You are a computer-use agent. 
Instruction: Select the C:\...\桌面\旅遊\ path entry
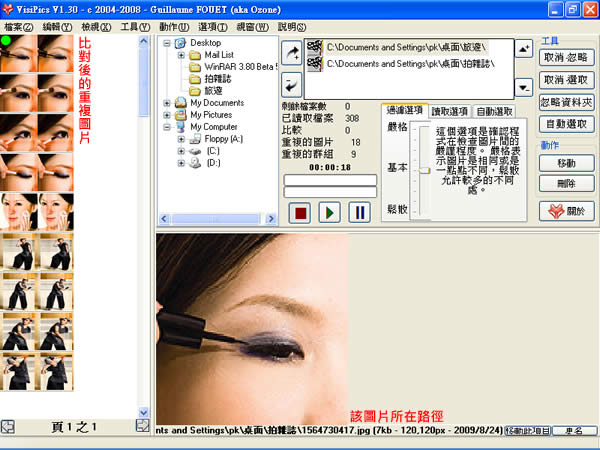tap(396, 47)
